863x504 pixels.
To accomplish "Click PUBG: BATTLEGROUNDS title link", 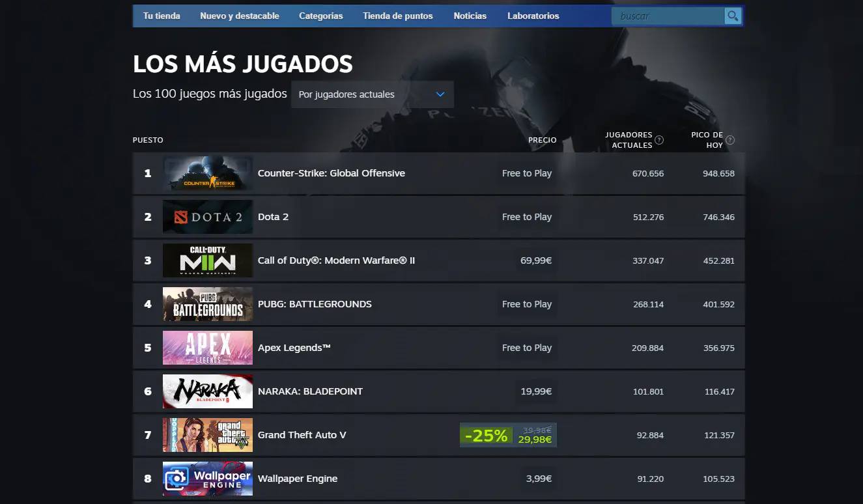I will (x=315, y=304).
